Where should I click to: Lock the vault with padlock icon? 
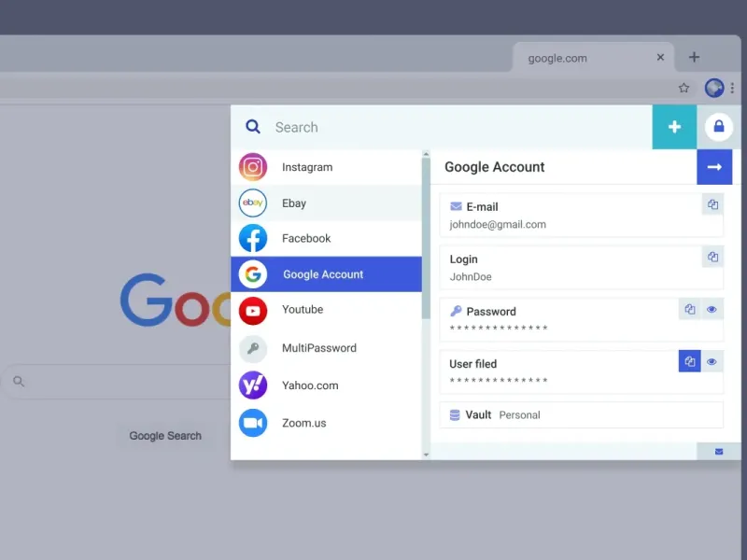pos(718,127)
